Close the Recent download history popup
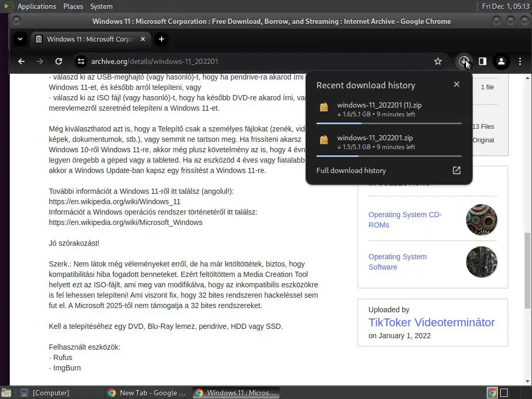Viewport: 532px width, 399px height. [x=457, y=84]
